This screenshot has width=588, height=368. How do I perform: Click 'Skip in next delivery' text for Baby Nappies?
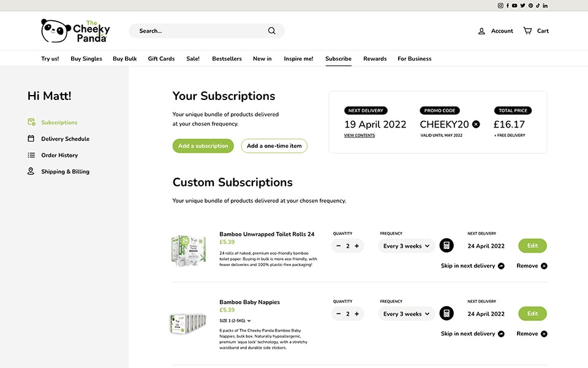point(468,334)
